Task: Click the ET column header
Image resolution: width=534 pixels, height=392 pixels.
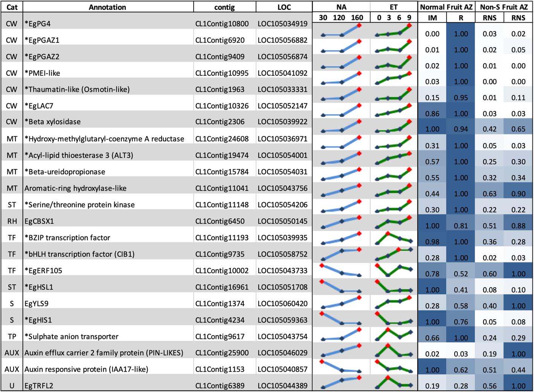Action: click(x=394, y=7)
